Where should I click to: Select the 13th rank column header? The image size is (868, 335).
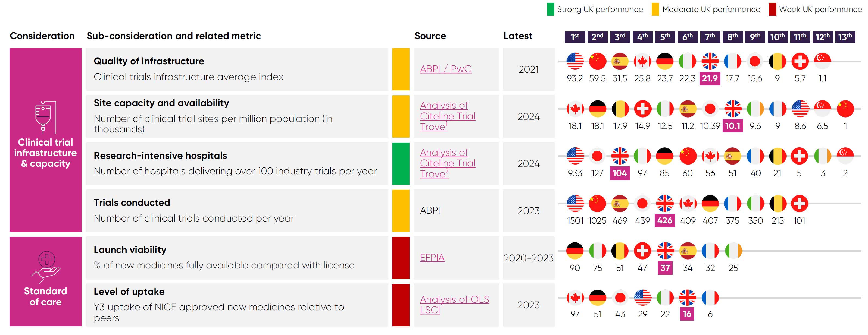845,37
